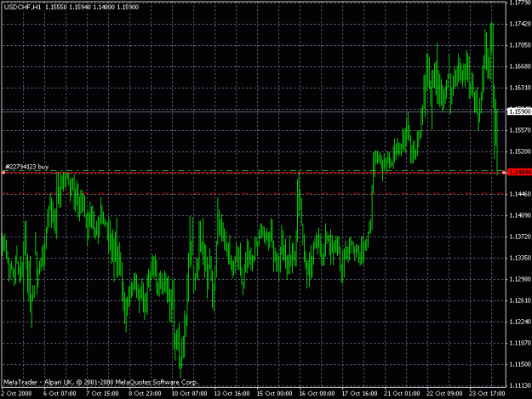Click the 15 Oct 00:00 time label

(274, 394)
